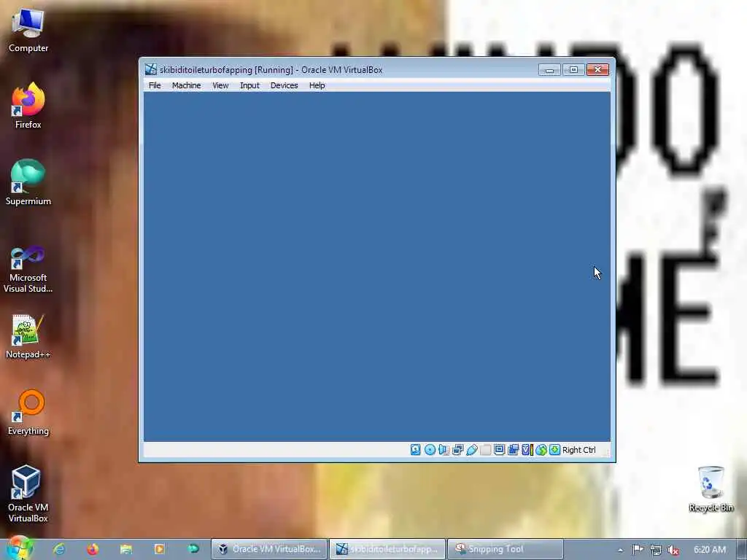Select the Notepad++ desktop shortcut

pos(28,335)
